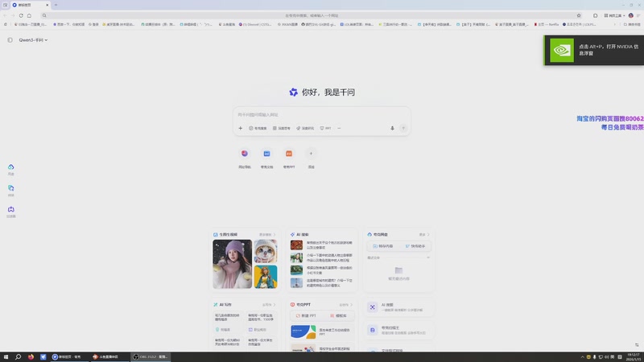This screenshot has width=644, height=362.
Task: Click the 模板库 button in 夸克PPT
Action: pos(338,315)
